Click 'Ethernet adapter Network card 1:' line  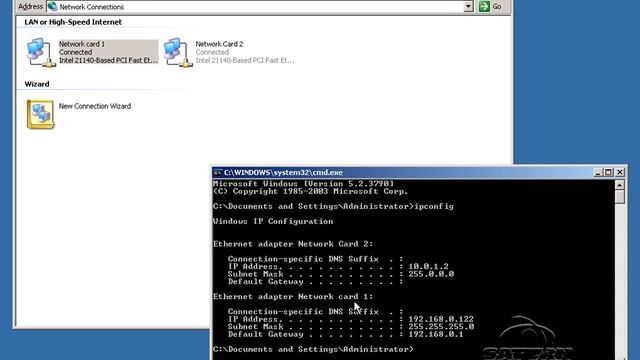click(293, 297)
